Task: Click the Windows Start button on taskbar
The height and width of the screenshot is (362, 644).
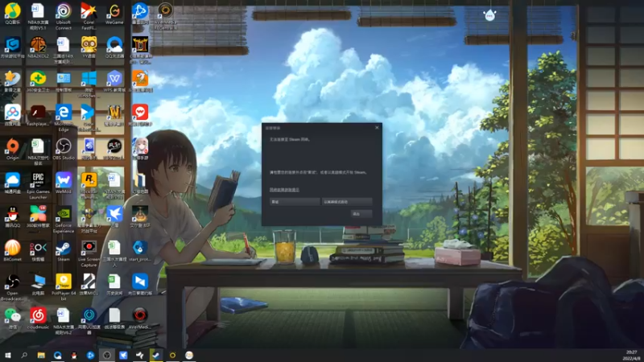Action: (x=8, y=355)
